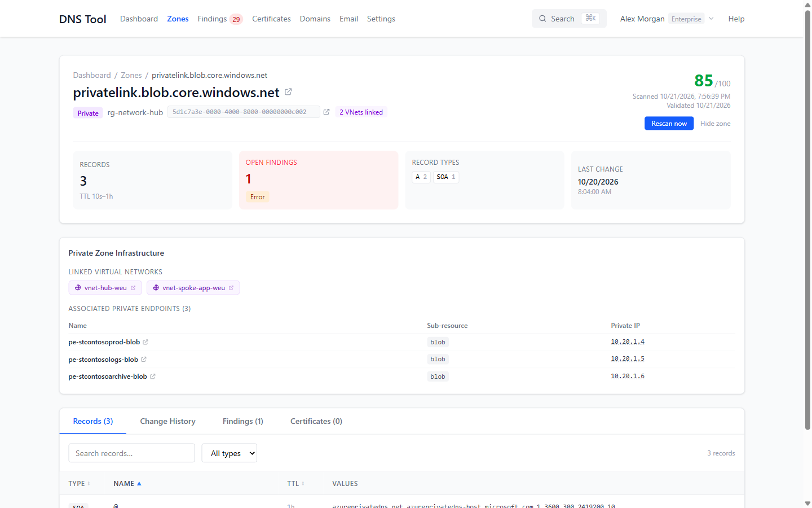The height and width of the screenshot is (508, 812).
Task: Open the global Search box
Action: (x=569, y=19)
